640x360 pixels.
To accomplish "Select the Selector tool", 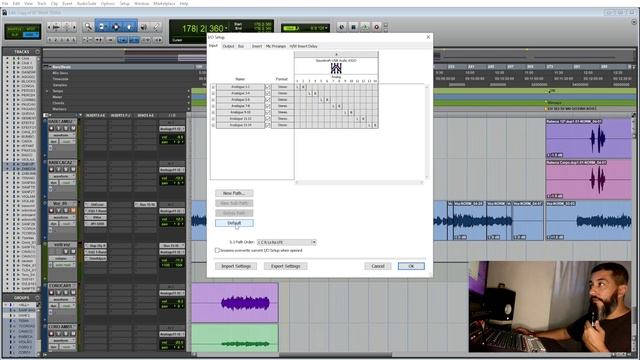I will 116,27.
